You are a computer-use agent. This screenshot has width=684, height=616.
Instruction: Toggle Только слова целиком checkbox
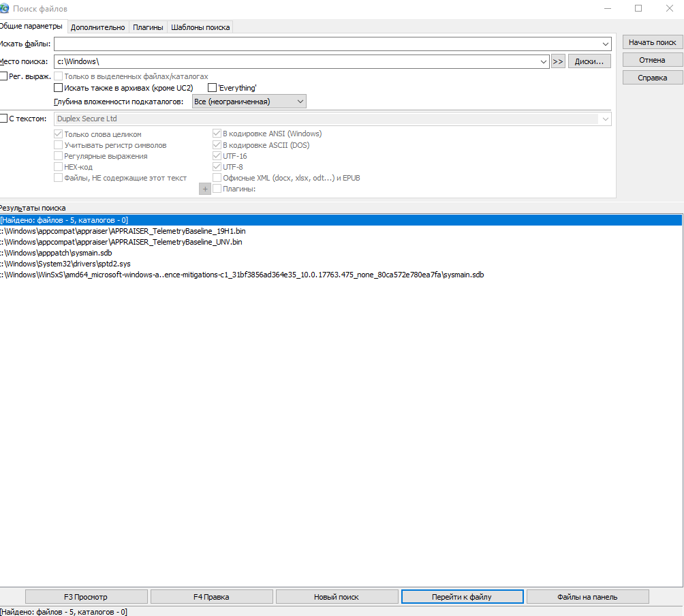tap(58, 134)
